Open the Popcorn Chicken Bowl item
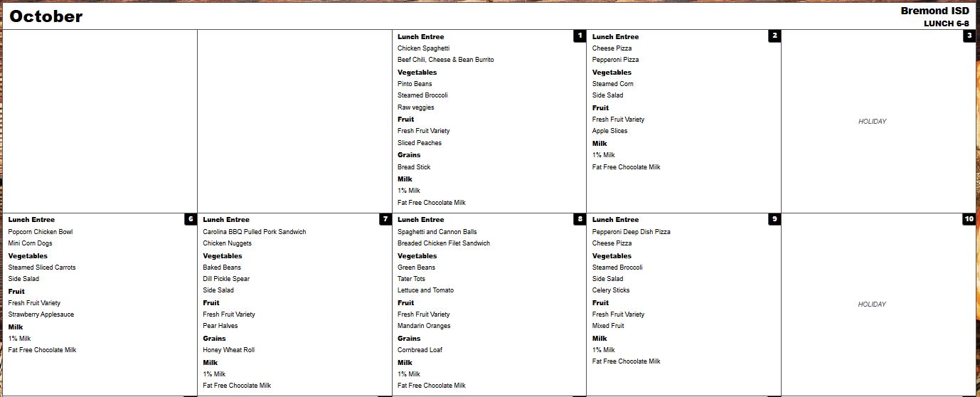The image size is (980, 397). point(41,232)
